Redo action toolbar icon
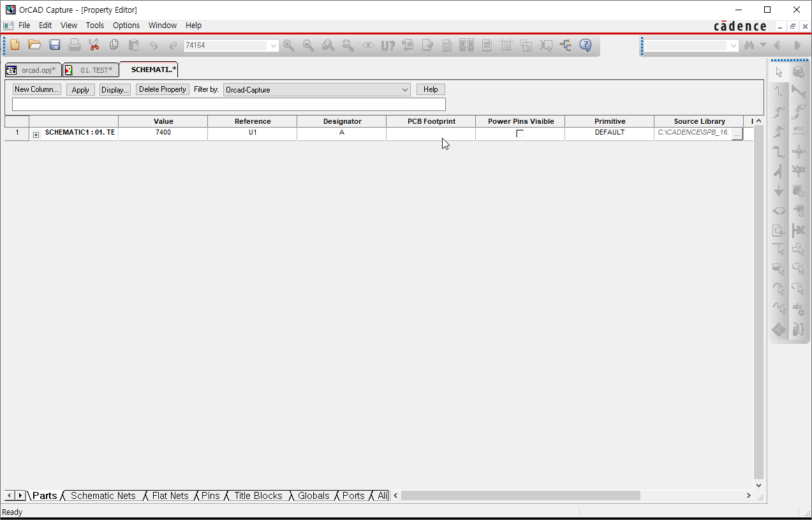 pos(173,45)
